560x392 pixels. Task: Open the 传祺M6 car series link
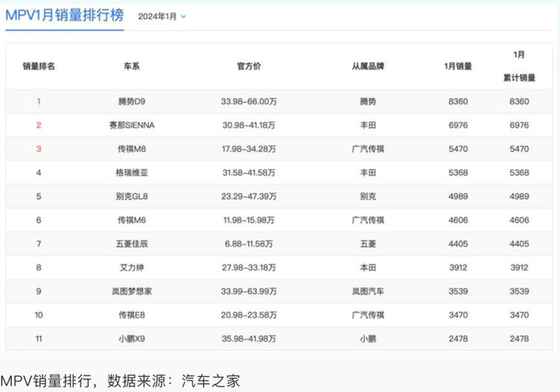131,220
